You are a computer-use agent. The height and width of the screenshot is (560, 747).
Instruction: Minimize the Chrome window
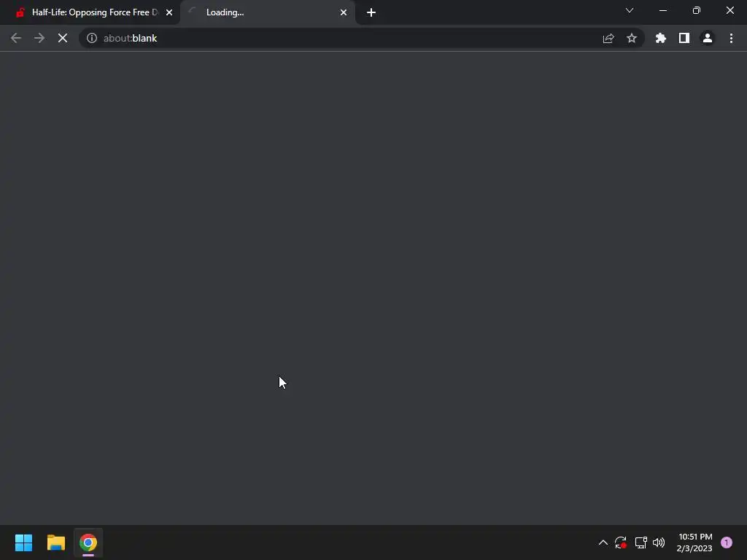(x=663, y=10)
